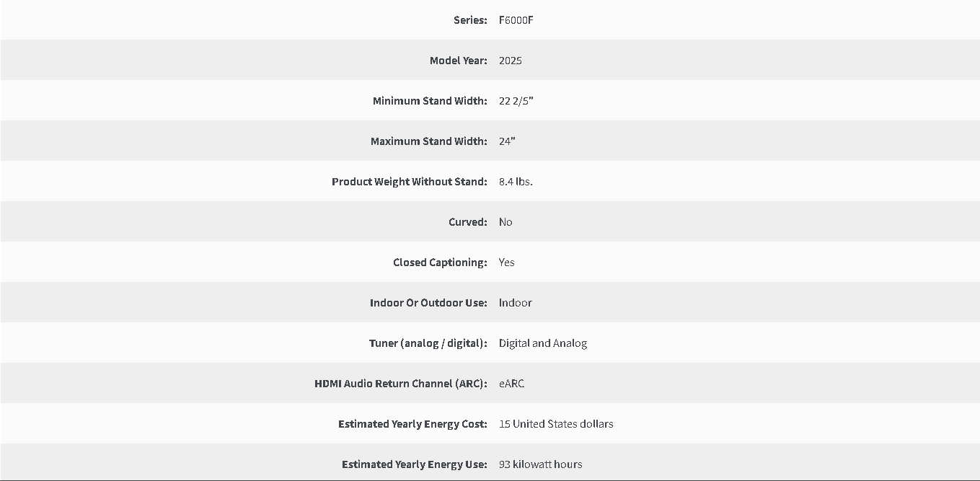Click Product Weight Without Stand label
Image resolution: width=980 pixels, height=481 pixels.
click(x=410, y=182)
